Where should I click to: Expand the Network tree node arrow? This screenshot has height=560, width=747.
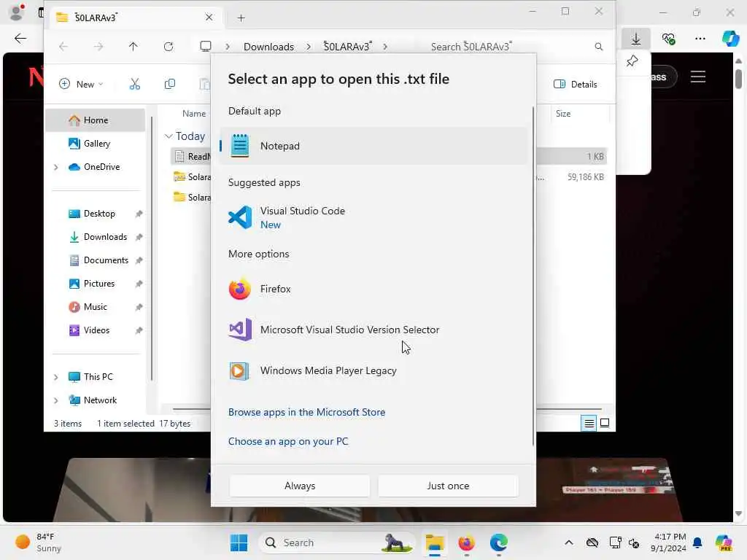pyautogui.click(x=55, y=400)
